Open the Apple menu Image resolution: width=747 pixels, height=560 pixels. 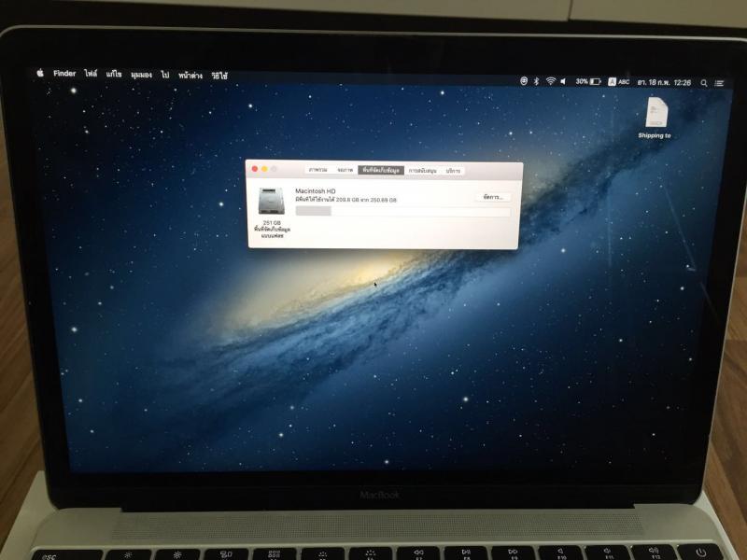click(40, 73)
